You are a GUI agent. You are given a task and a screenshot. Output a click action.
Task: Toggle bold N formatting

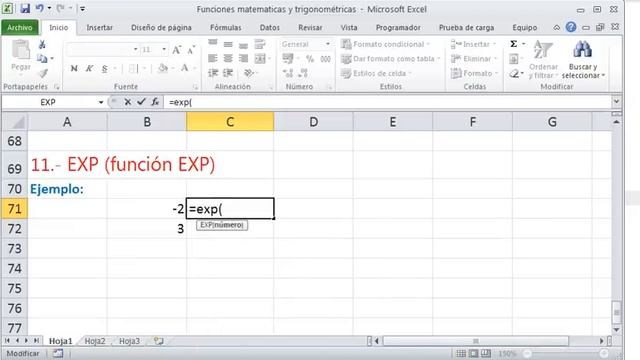[x=74, y=68]
